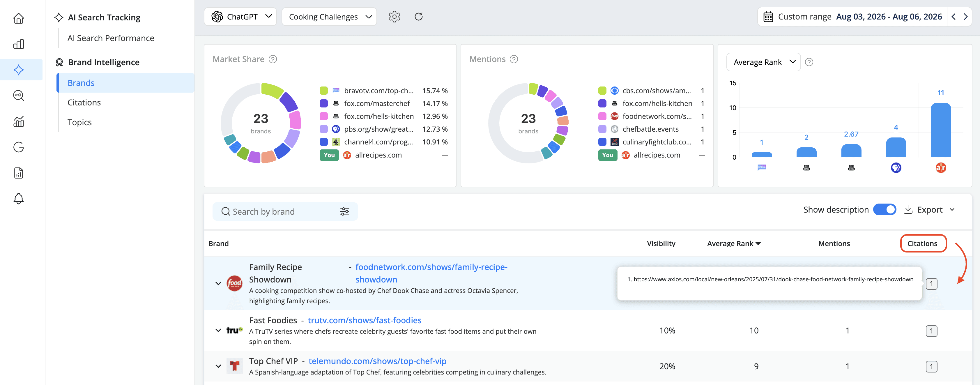
Task: Open the home icon in left sidebar
Action: pos(19,18)
